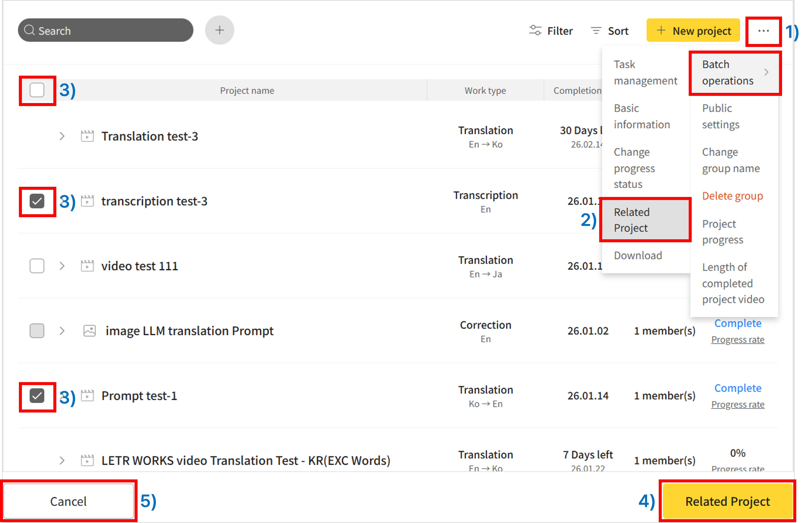Click the round plus icon beside search

pos(219,30)
